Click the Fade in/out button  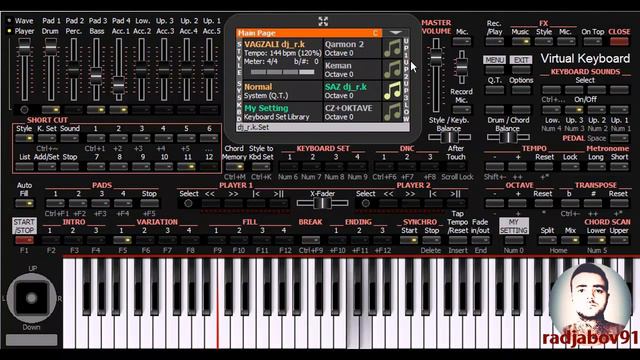pos(480,240)
